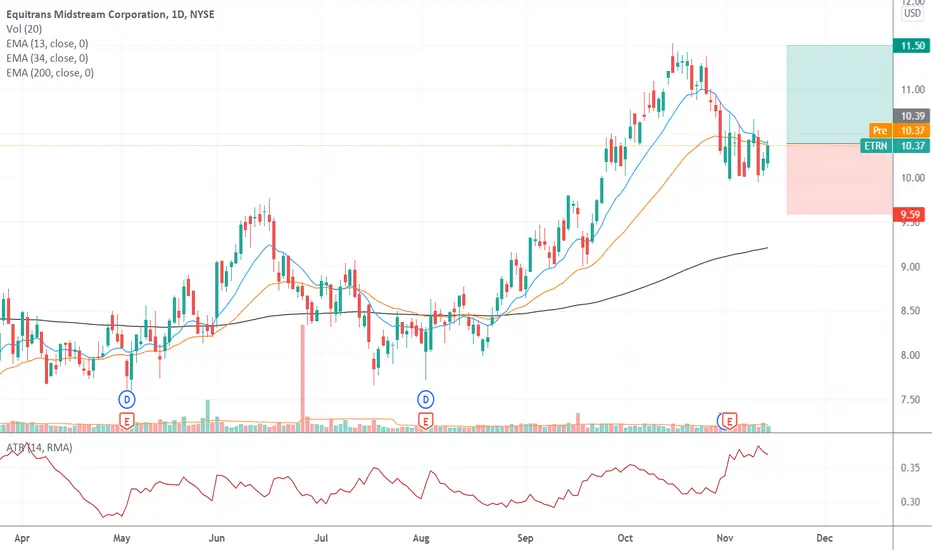Select the Equitrans Midstream Corporation chart title
The width and height of the screenshot is (932, 550).
point(110,14)
